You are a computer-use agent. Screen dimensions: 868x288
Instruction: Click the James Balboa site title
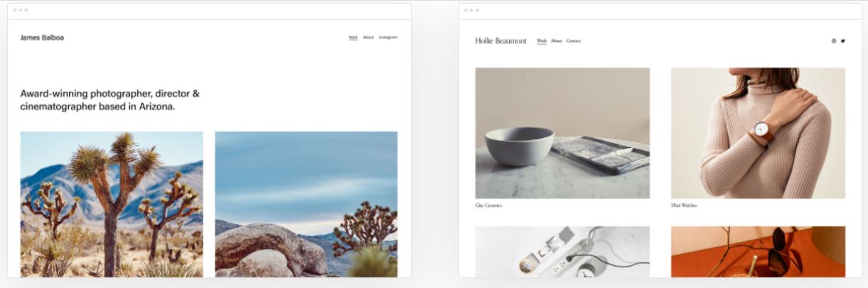(x=42, y=38)
